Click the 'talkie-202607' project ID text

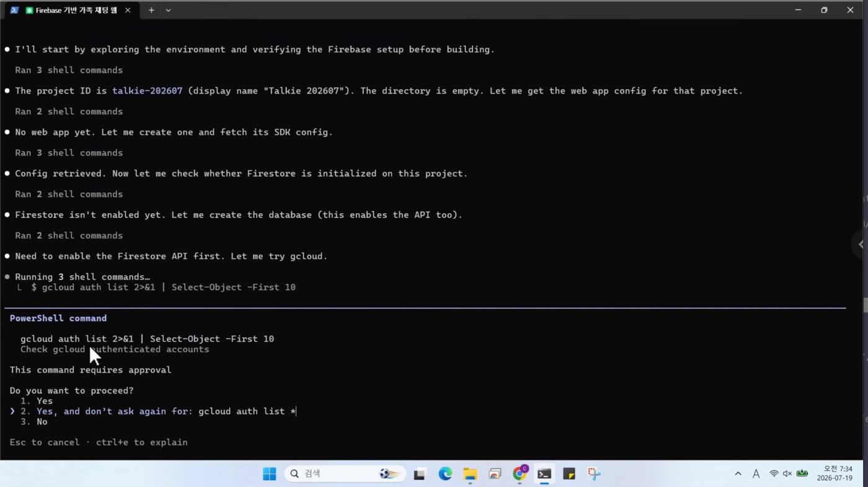click(148, 91)
